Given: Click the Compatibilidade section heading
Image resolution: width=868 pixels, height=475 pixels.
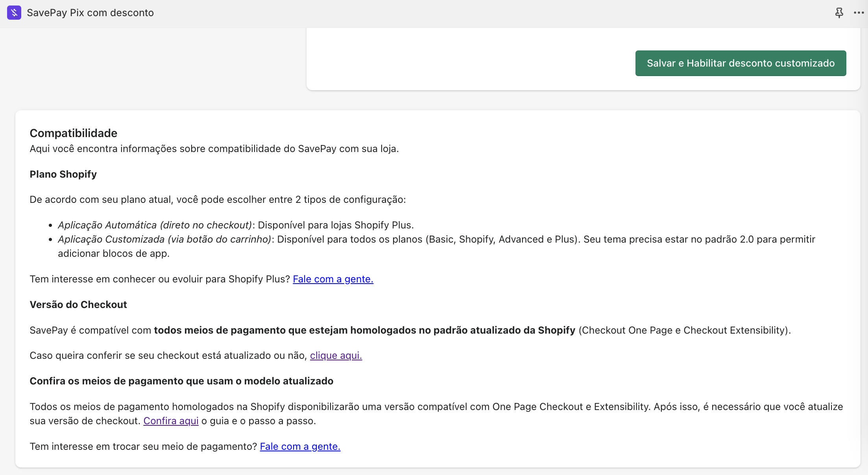Looking at the screenshot, I should coord(74,133).
